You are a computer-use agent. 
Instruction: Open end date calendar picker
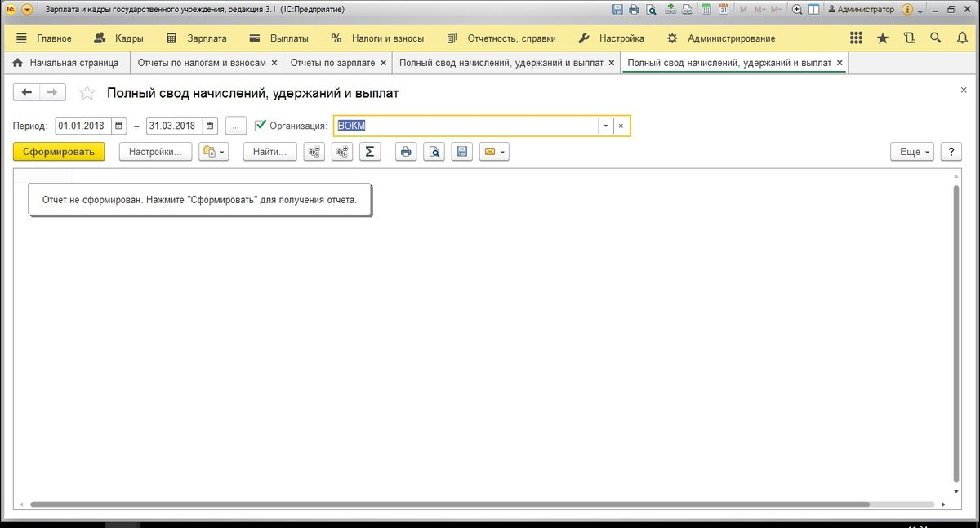[x=210, y=126]
